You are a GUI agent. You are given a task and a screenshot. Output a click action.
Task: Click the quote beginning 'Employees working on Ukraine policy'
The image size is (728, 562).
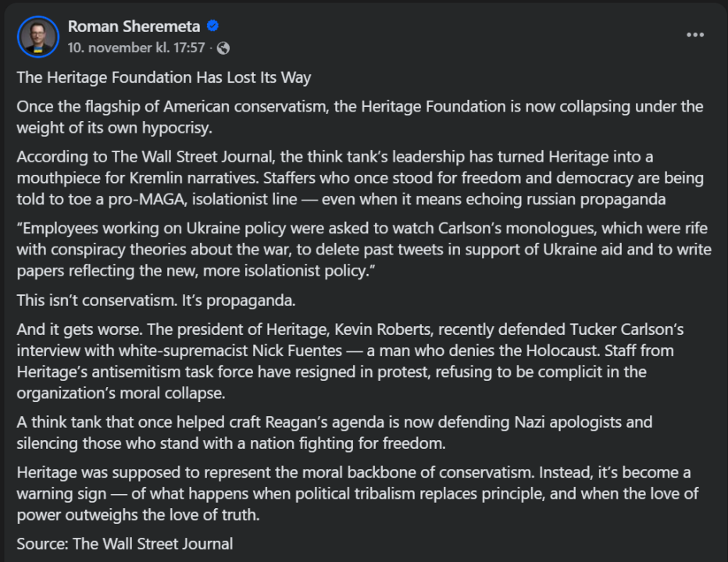363,249
